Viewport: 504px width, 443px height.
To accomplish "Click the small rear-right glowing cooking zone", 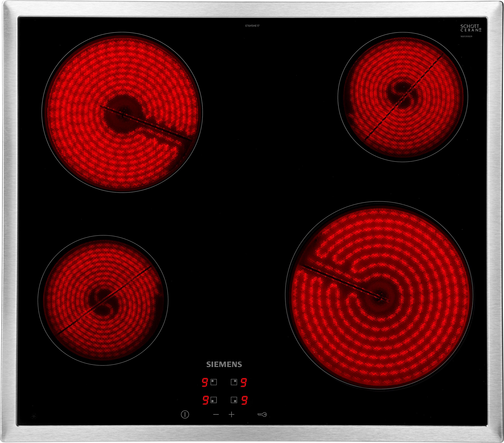I will click(x=403, y=97).
